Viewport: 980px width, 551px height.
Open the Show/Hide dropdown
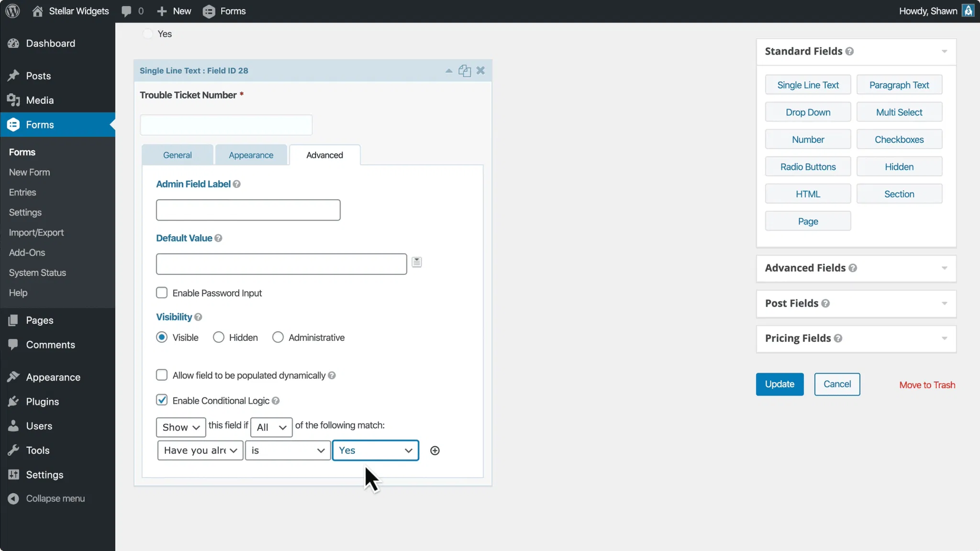181,427
